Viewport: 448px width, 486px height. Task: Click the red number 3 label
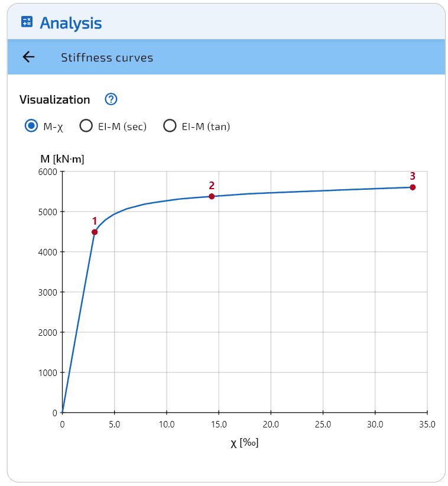413,176
